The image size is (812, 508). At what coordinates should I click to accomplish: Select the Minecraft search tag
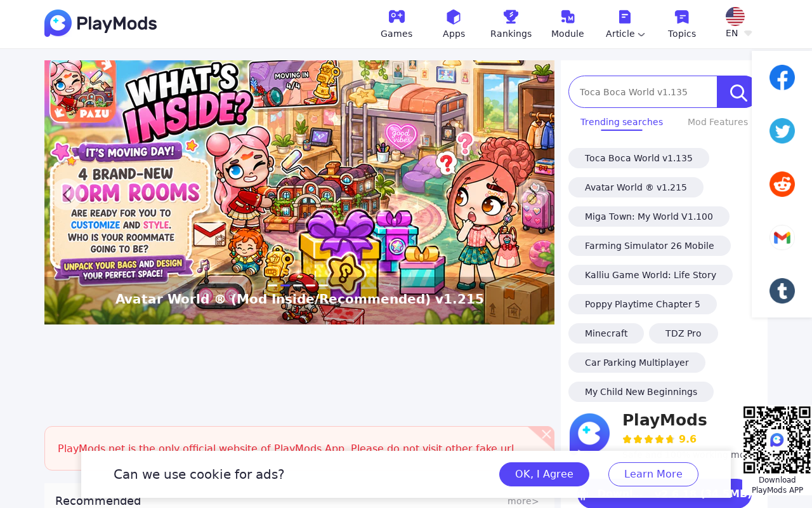point(606,333)
